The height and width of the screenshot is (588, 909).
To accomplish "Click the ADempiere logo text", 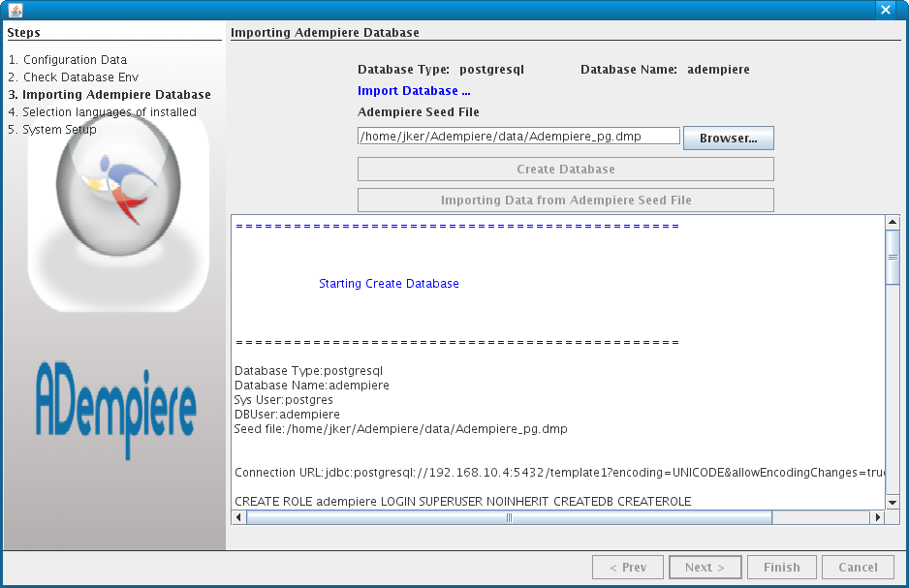I will 116,410.
